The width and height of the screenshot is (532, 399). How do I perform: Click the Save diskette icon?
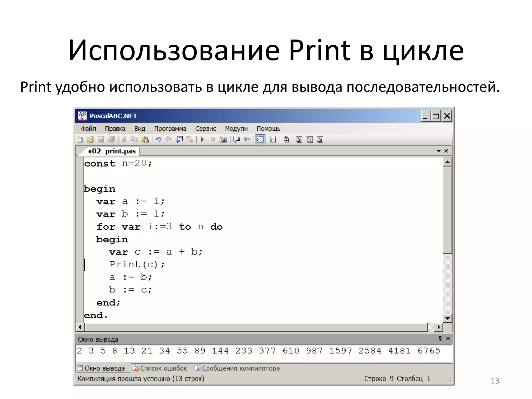pos(101,139)
